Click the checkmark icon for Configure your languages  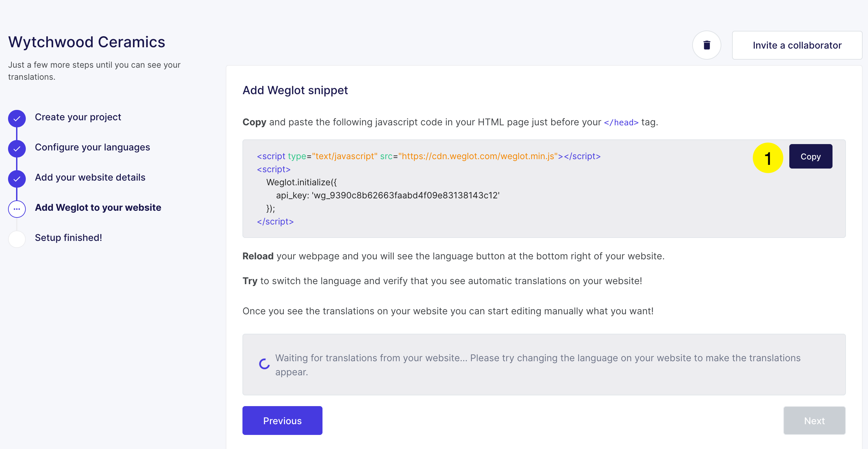(x=17, y=149)
